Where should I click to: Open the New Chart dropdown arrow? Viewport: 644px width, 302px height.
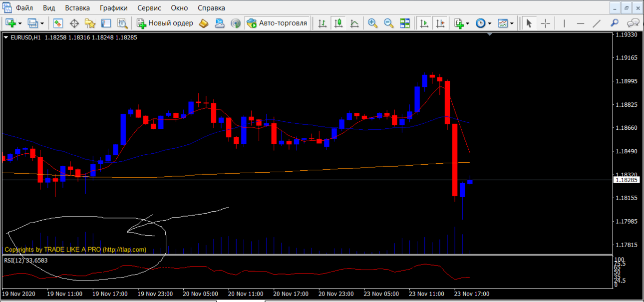pos(20,23)
